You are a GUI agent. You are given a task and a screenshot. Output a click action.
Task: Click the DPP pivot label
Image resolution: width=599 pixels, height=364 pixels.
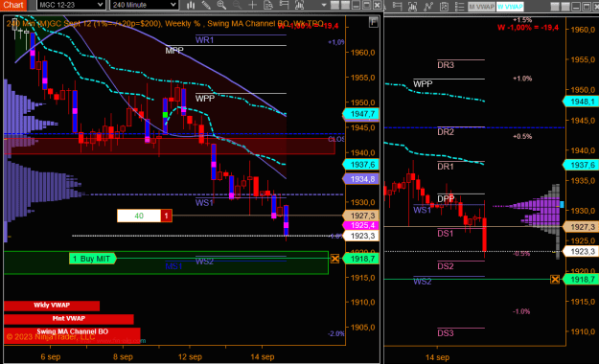click(x=446, y=198)
